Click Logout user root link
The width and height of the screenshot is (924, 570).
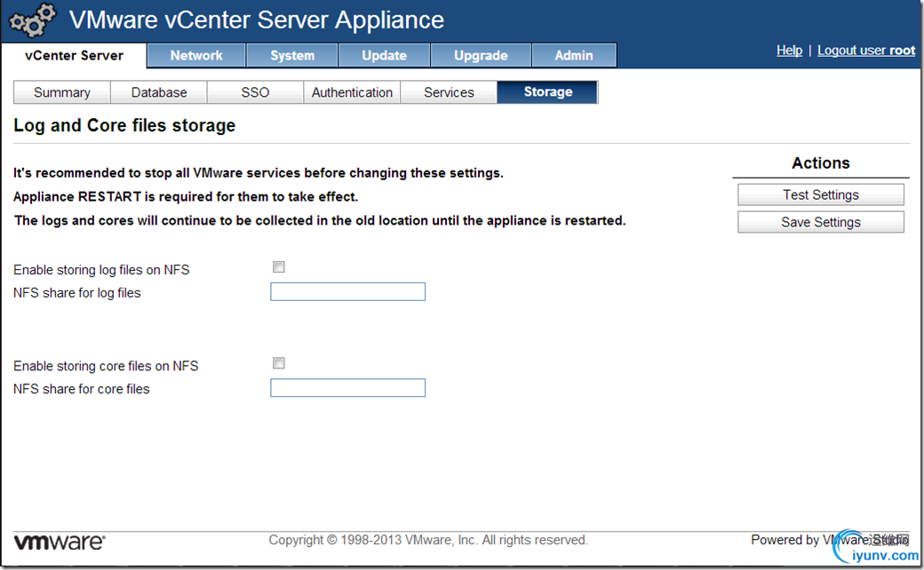point(866,51)
